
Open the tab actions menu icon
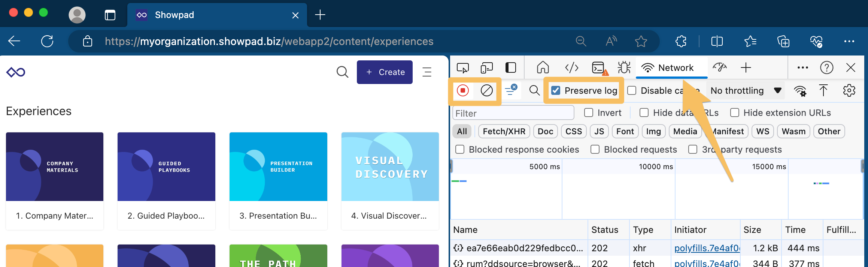coord(110,15)
